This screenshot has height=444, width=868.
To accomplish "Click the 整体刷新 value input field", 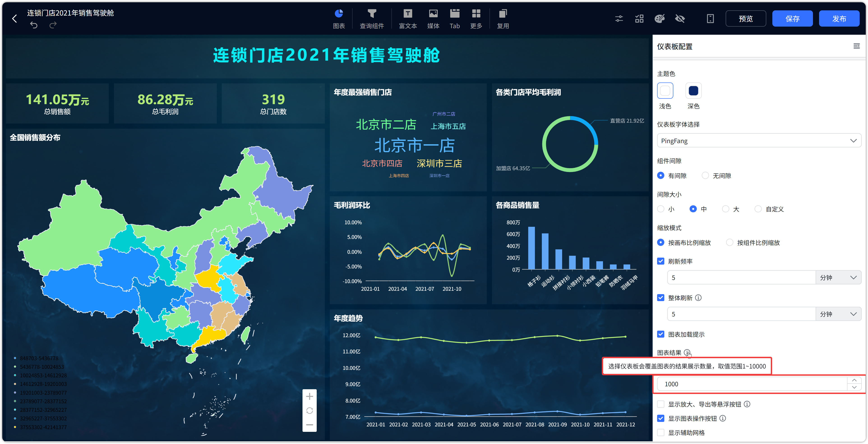I will [741, 314].
